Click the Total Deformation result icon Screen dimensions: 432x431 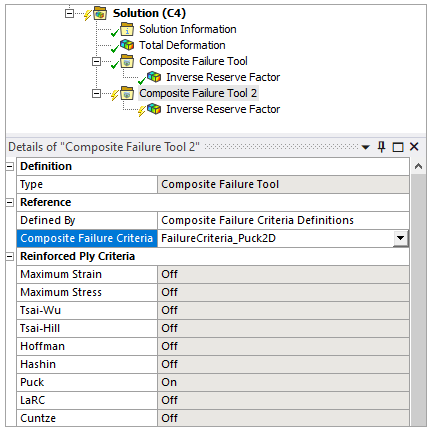coord(127,45)
